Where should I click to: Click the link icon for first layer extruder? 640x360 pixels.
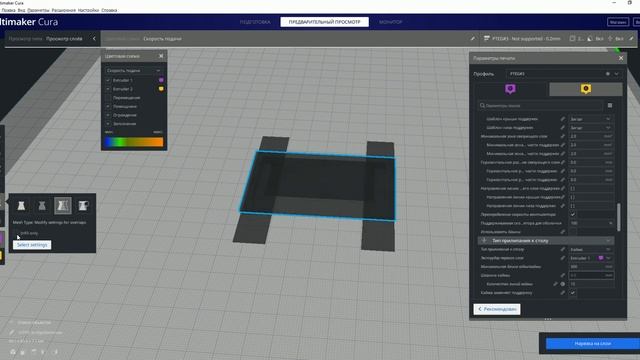click(563, 258)
